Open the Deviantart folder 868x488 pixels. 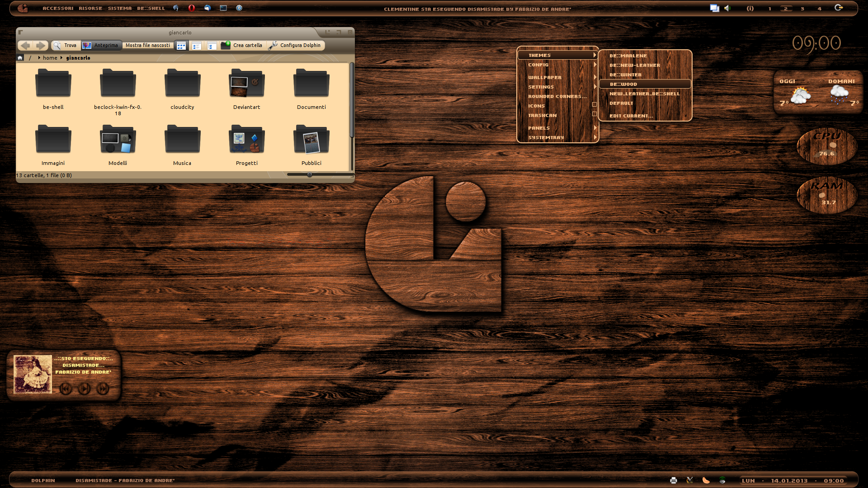[247, 89]
